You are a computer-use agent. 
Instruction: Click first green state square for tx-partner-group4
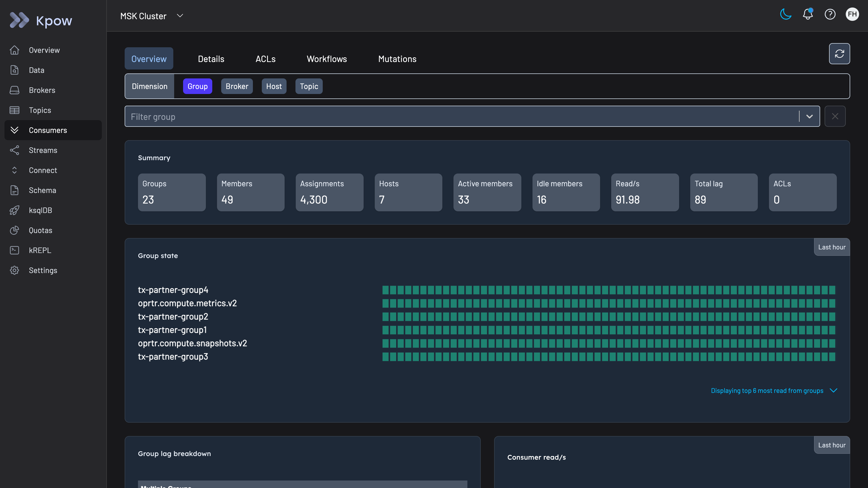coord(386,290)
